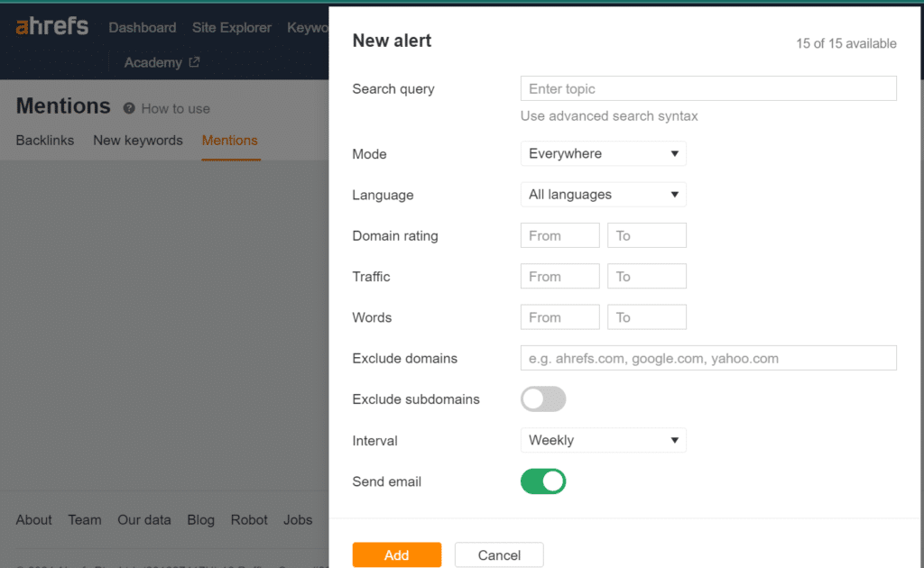Click the How to use question-mark icon
This screenshot has width=924, height=568.
129,108
